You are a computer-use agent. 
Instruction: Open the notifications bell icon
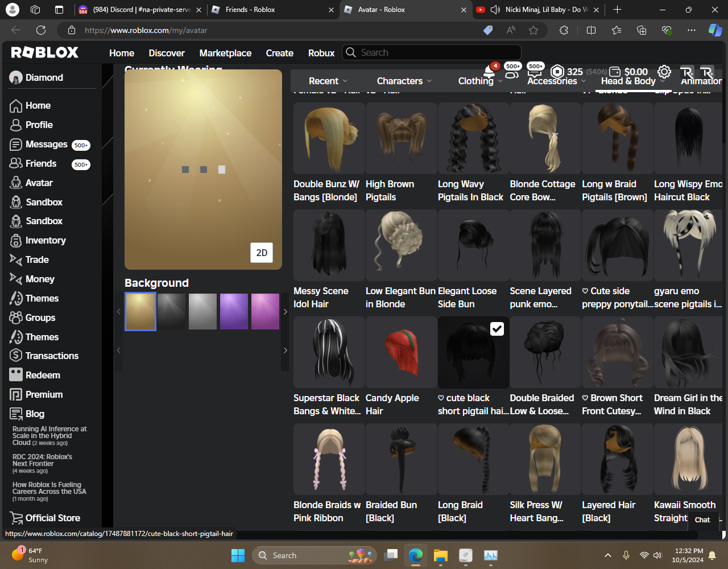(x=489, y=71)
